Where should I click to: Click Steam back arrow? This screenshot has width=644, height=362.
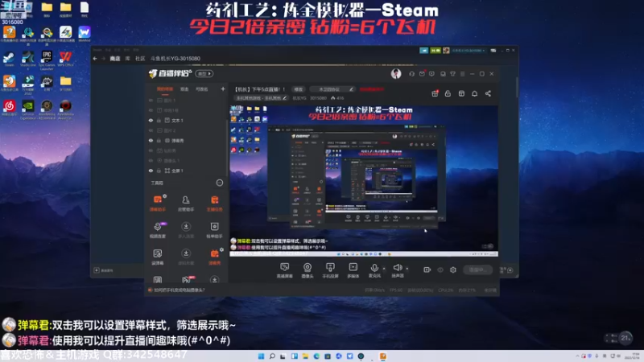(x=95, y=59)
